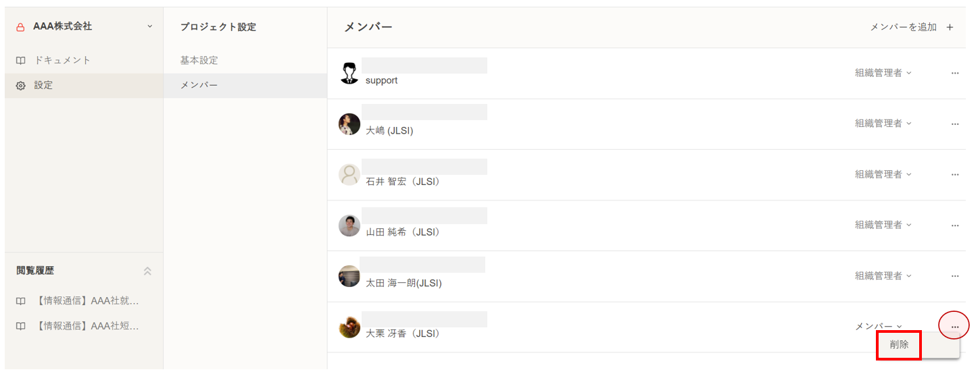The image size is (980, 374).
Task: Expand the AAA株式会社 organization dropdown
Action: pyautogui.click(x=149, y=26)
